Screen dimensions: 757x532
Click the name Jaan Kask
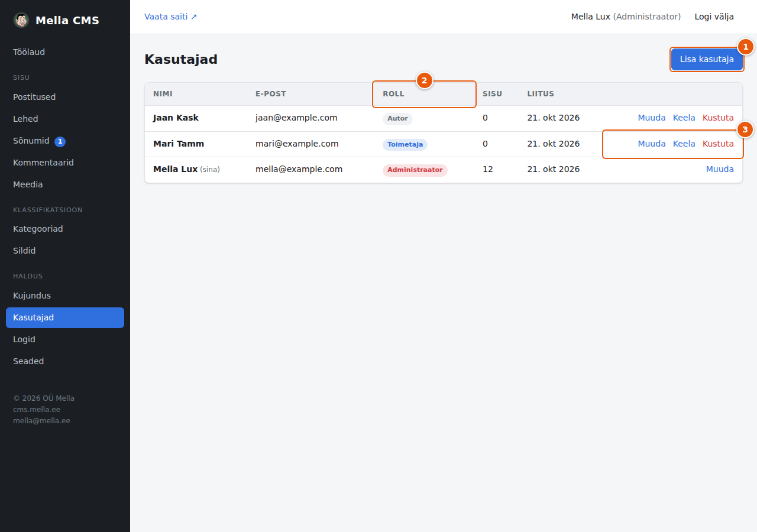point(176,118)
